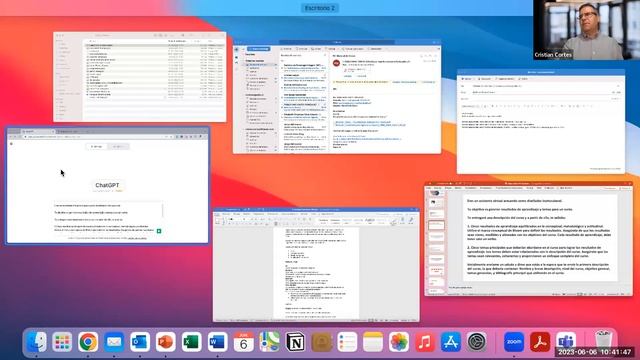Image resolution: width=640 pixels, height=360 pixels.
Task: Click the Chrome address bar in ChatGPT window
Action: click(x=98, y=137)
